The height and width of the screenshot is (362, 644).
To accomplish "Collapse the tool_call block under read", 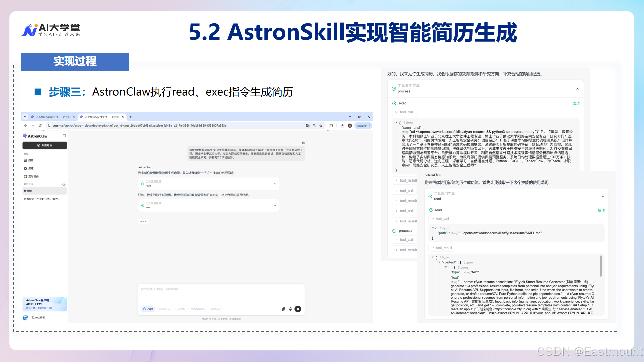I will click(440, 219).
